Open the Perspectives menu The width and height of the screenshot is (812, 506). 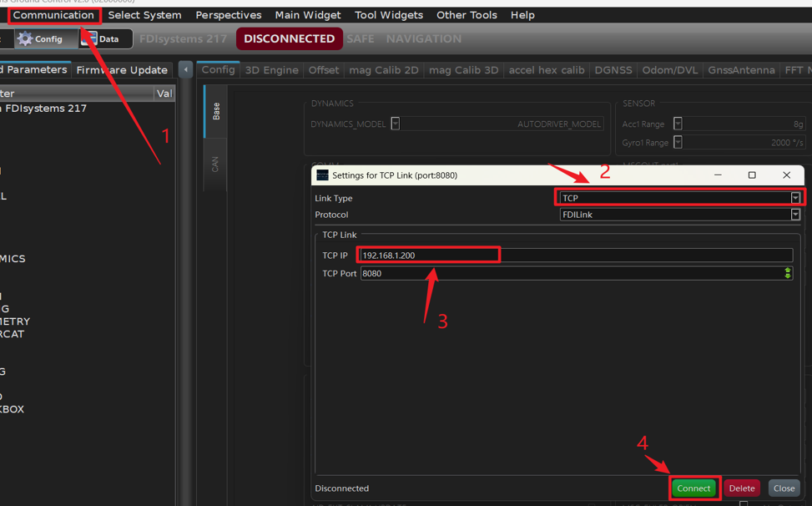(229, 15)
